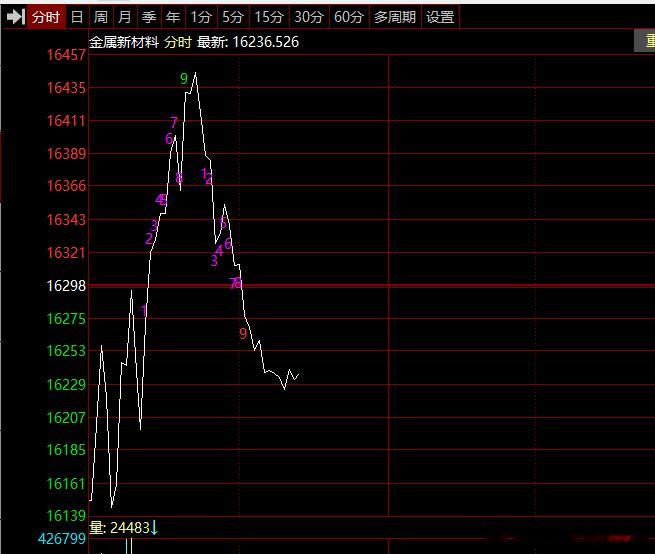655x554 pixels.
Task: Click the green 9 marker at chart peak
Action: pos(184,78)
